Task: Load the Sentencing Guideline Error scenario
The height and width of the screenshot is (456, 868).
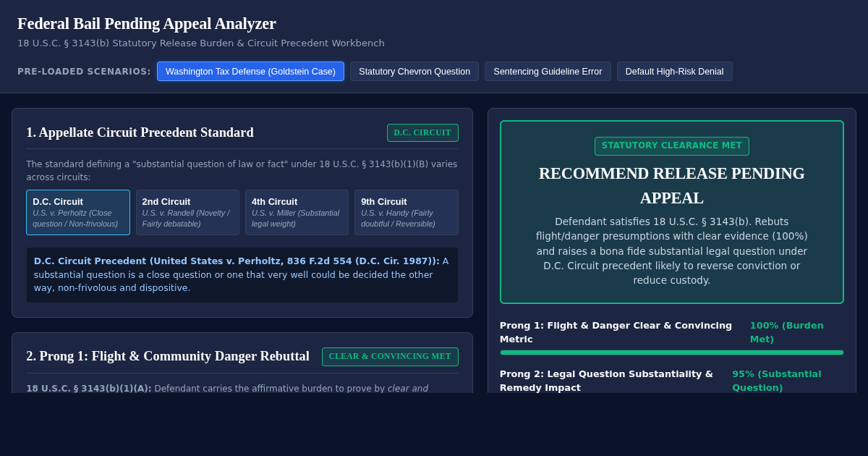Action: tap(548, 72)
